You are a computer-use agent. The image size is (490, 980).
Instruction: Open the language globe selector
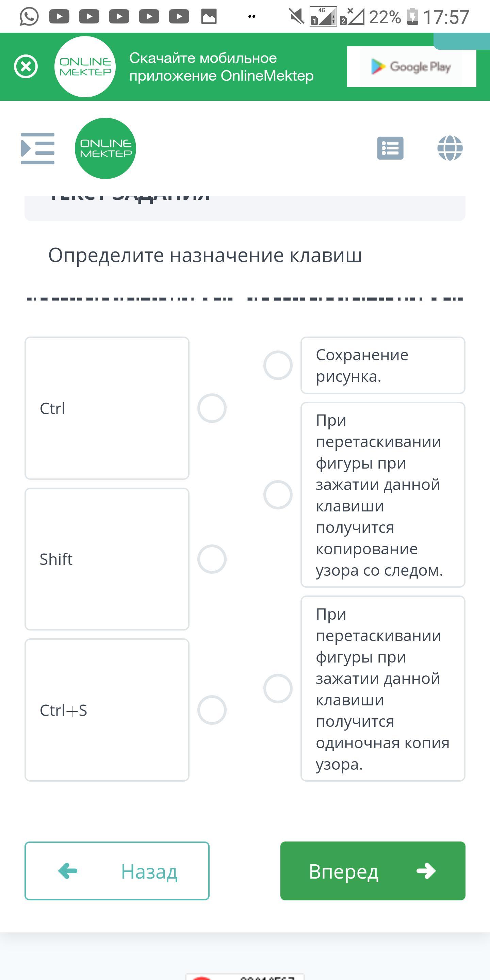(450, 148)
